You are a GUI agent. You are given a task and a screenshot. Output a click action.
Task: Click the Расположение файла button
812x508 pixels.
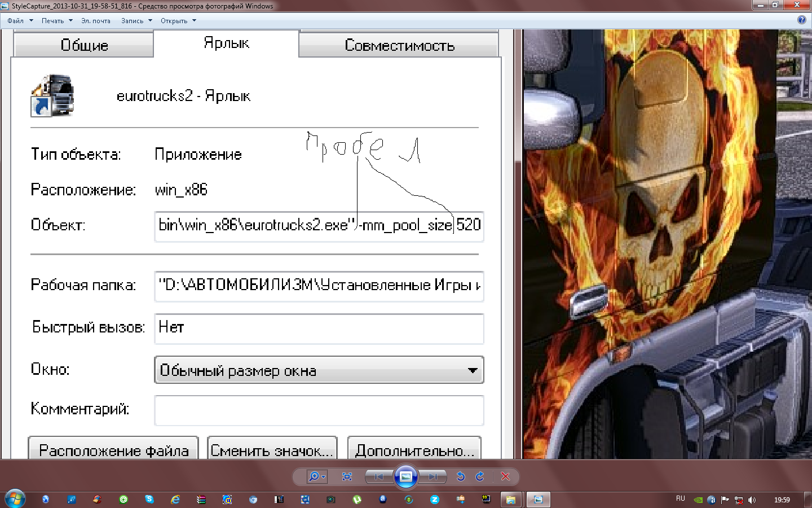pos(113,448)
